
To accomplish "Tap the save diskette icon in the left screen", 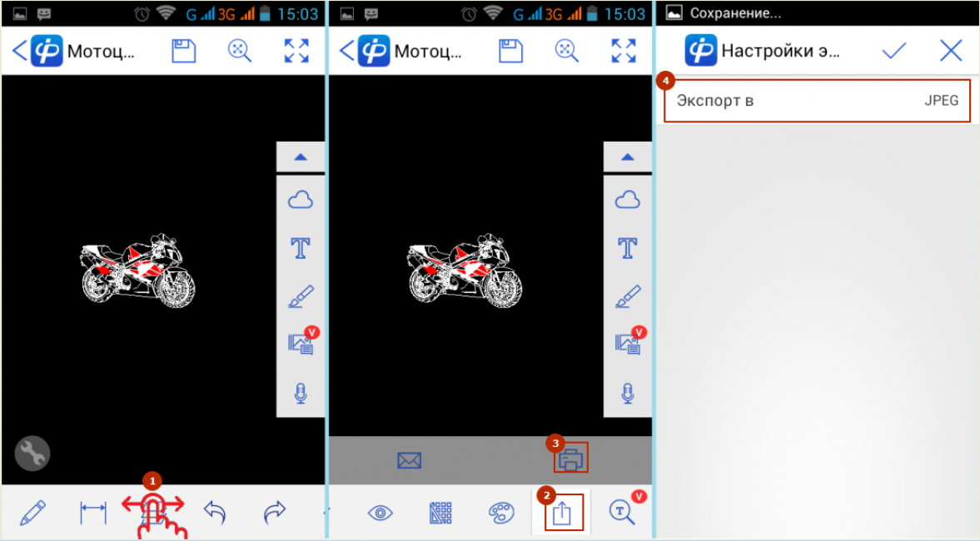I will pos(183,51).
